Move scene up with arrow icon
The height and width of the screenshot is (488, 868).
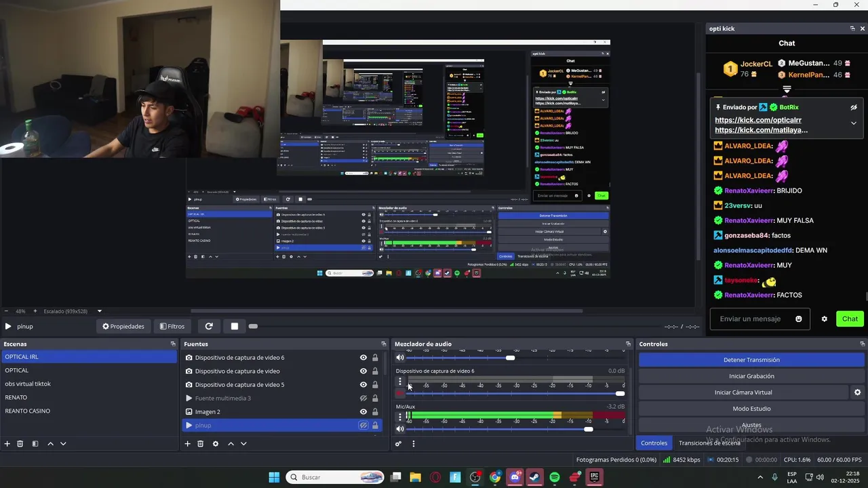pos(50,444)
